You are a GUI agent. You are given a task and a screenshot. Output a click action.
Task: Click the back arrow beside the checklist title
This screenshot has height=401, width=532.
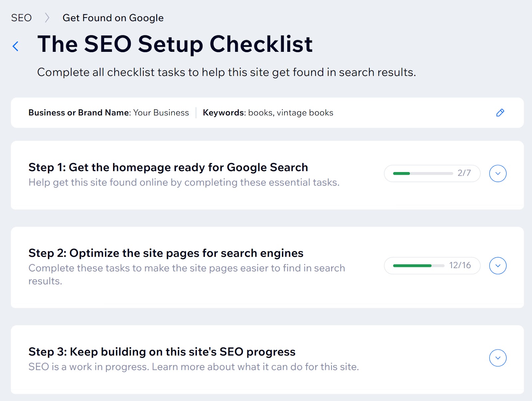(16, 46)
